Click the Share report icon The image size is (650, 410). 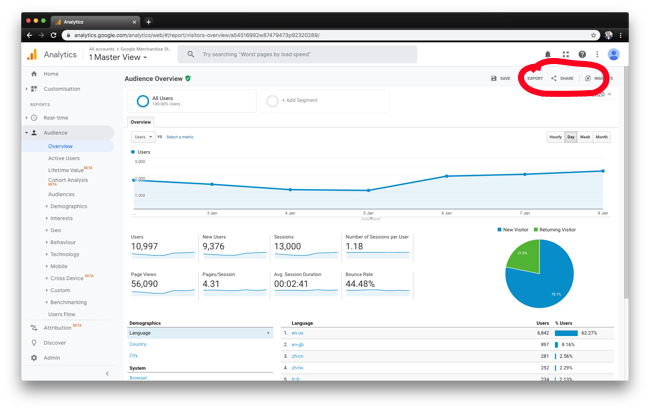tap(554, 78)
